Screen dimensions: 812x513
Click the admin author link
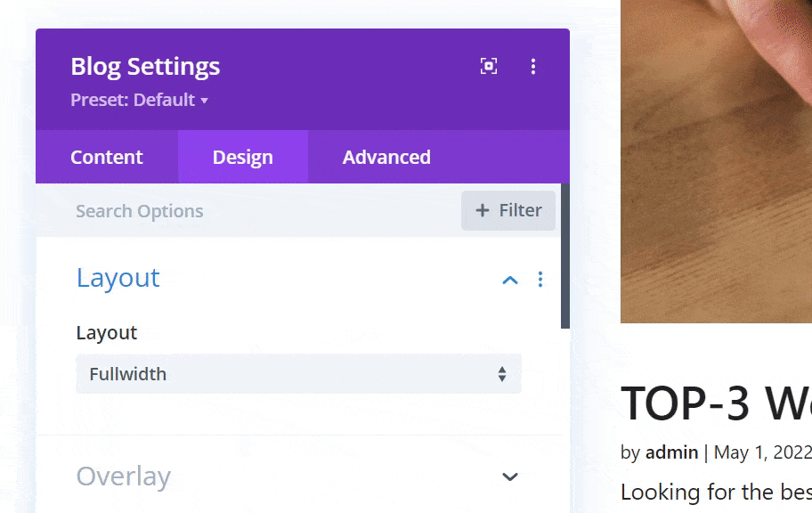pos(671,452)
